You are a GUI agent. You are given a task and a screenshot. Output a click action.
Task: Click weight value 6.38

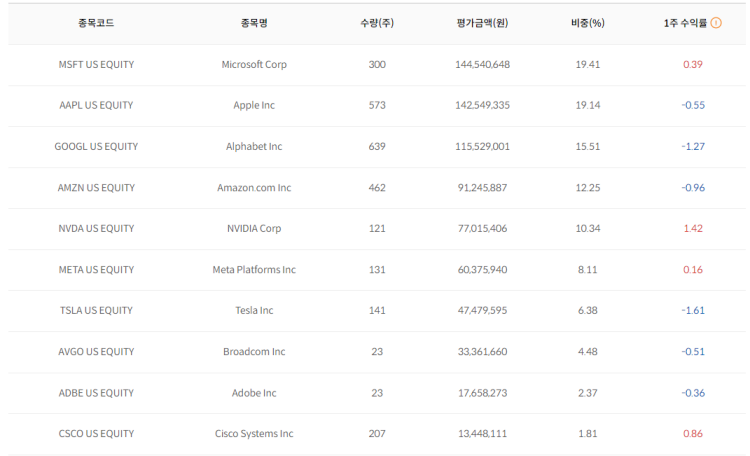tap(587, 311)
